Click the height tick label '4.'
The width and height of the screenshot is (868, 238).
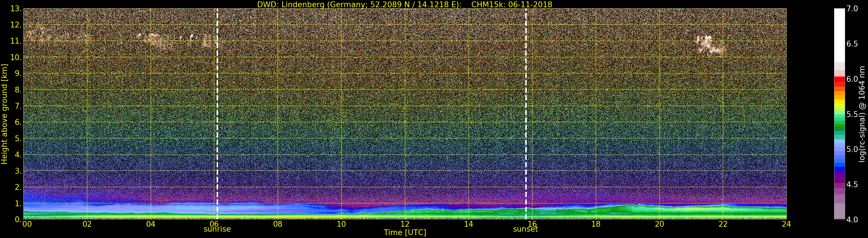(x=18, y=155)
